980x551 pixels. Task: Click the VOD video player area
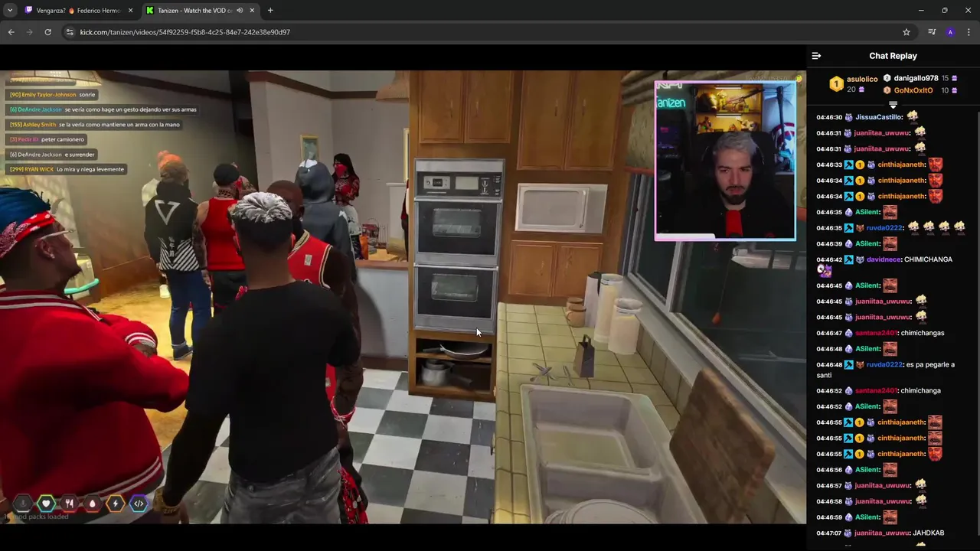coord(403,297)
